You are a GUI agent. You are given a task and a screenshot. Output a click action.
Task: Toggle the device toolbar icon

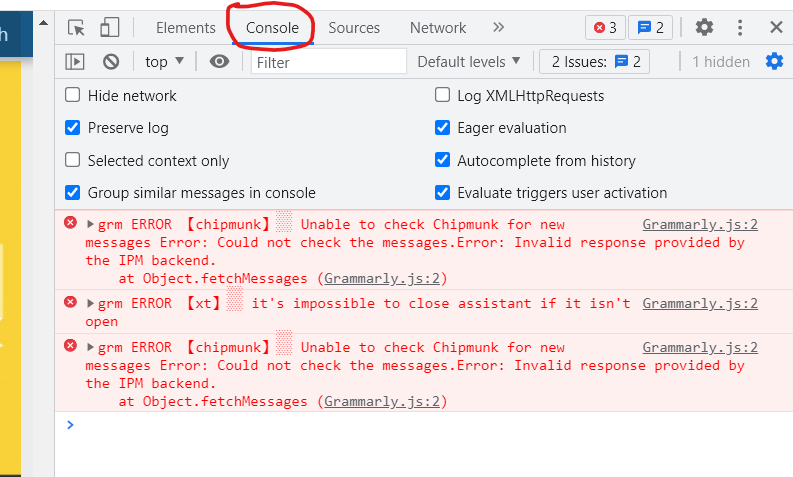109,27
